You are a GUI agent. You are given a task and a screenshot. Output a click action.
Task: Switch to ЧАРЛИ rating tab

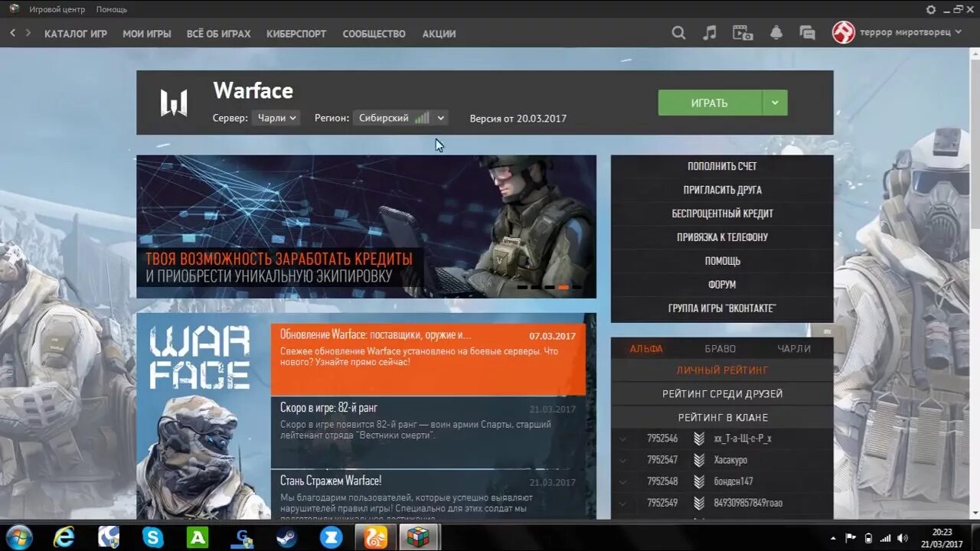click(x=794, y=348)
